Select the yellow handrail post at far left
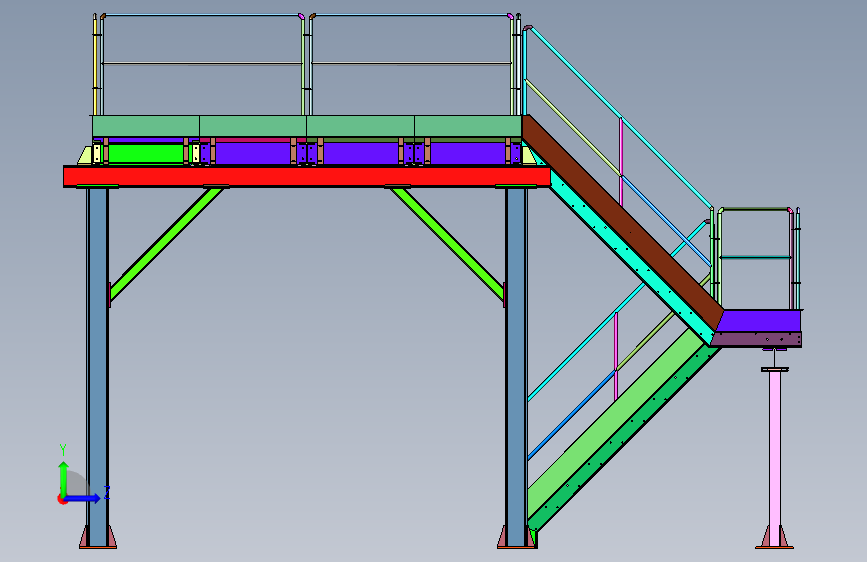Image resolution: width=867 pixels, height=562 pixels. click(95, 65)
